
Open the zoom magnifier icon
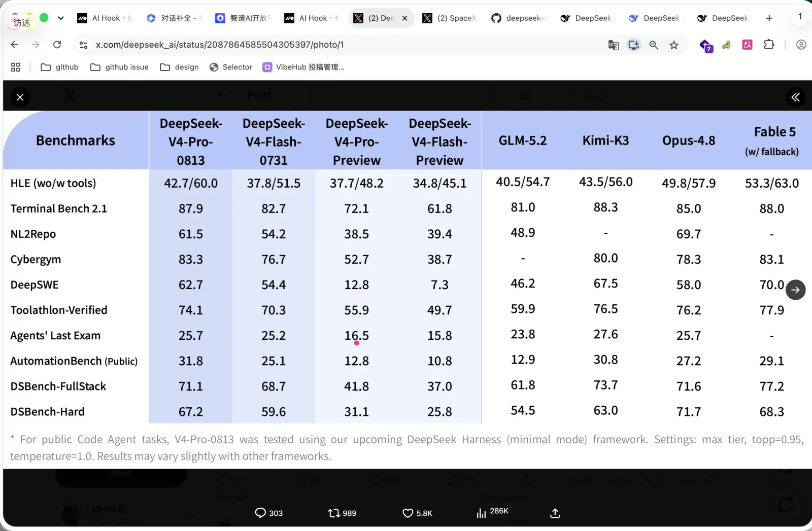(x=654, y=45)
